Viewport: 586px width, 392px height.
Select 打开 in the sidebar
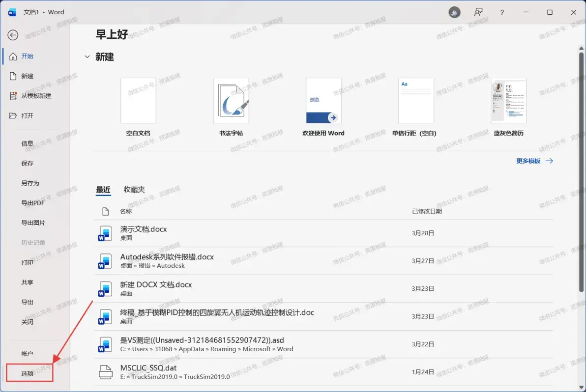[x=27, y=116]
